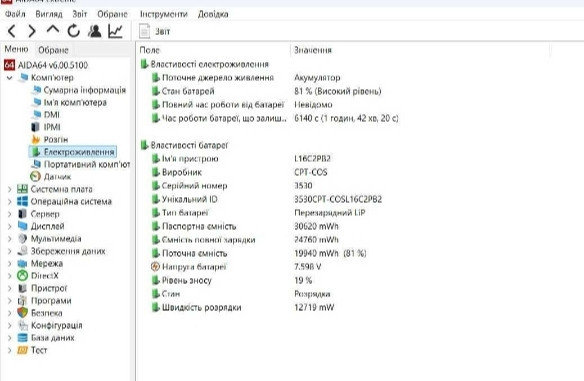Expand the Програми tree node

click(x=10, y=301)
